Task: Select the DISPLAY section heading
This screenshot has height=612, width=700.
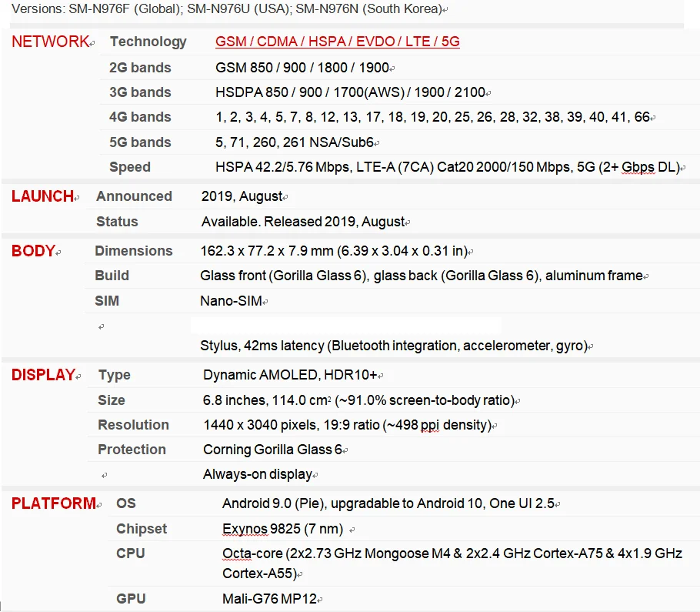Action: pos(43,374)
